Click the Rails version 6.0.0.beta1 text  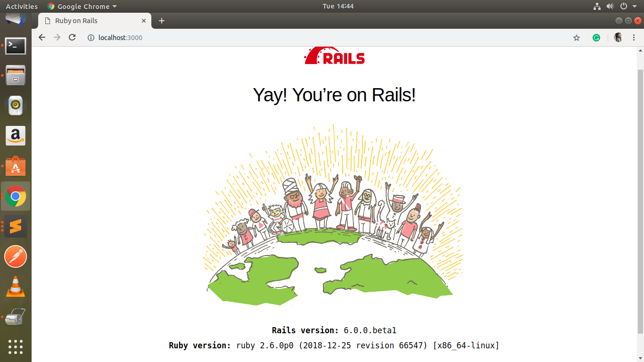tap(334, 330)
